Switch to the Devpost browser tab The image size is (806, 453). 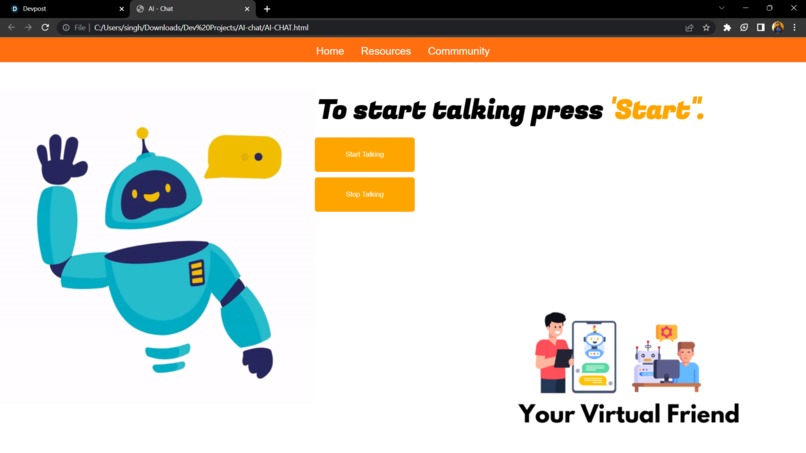(x=64, y=9)
